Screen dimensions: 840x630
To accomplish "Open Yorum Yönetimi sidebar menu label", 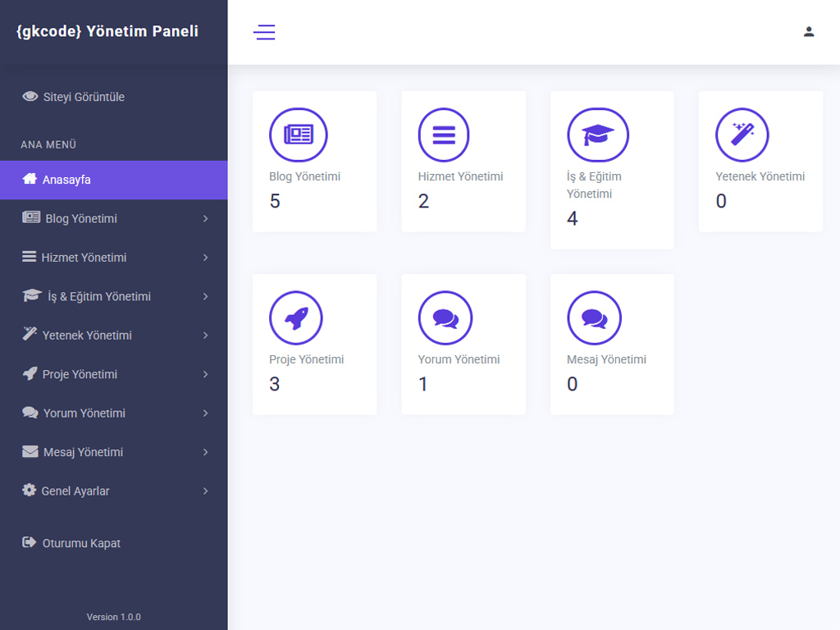I will [x=84, y=413].
